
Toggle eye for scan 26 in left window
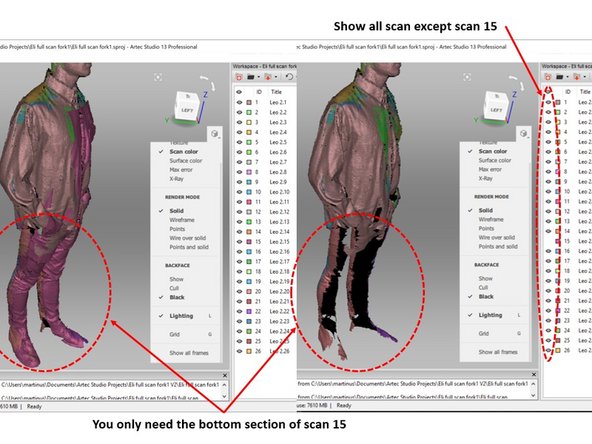pyautogui.click(x=239, y=351)
